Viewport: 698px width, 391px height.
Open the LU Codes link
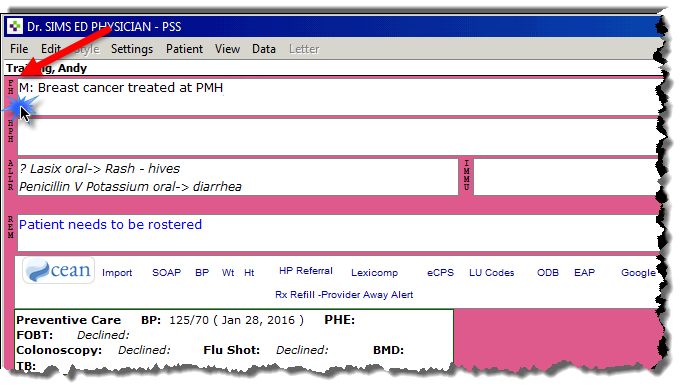click(x=491, y=273)
